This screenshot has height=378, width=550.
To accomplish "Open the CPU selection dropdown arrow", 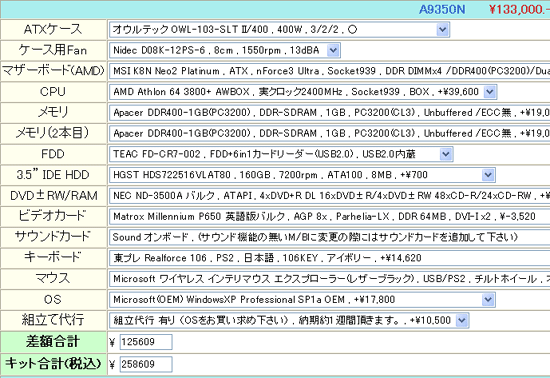I will tap(490, 92).
